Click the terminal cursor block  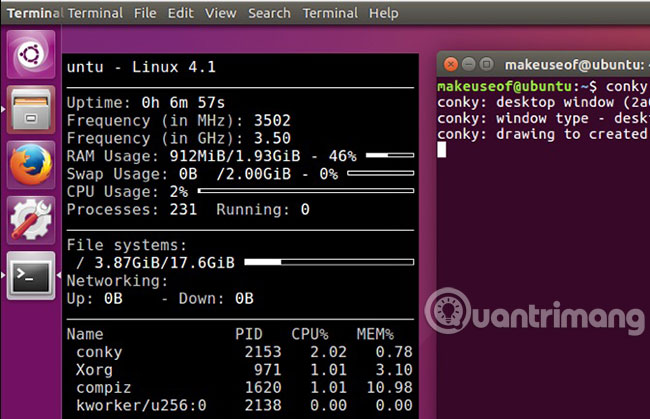click(x=441, y=150)
